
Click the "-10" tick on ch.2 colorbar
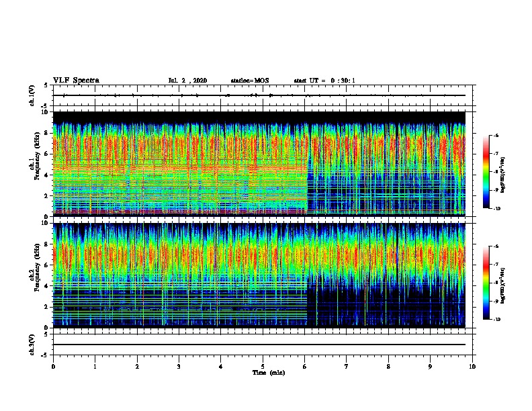[x=497, y=320]
